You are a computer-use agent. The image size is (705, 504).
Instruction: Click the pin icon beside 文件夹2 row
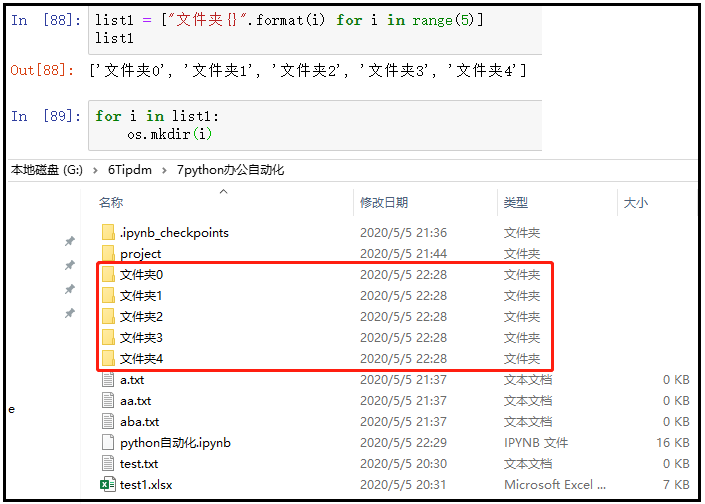(70, 312)
